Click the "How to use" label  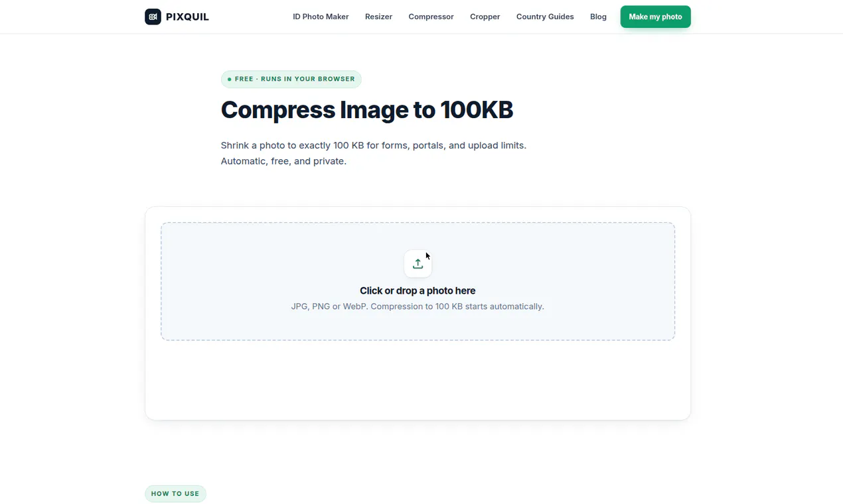click(175, 493)
